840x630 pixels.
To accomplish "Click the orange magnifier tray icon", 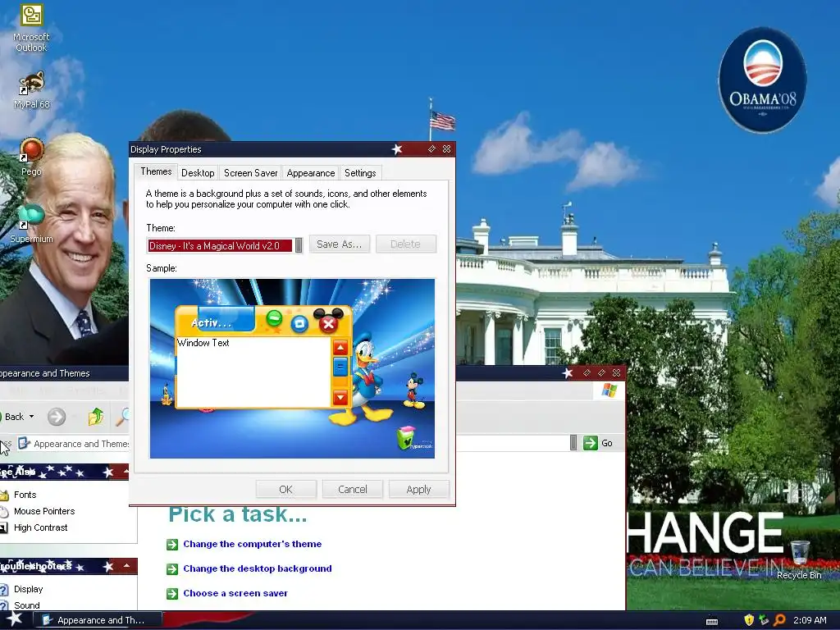I will 779,620.
